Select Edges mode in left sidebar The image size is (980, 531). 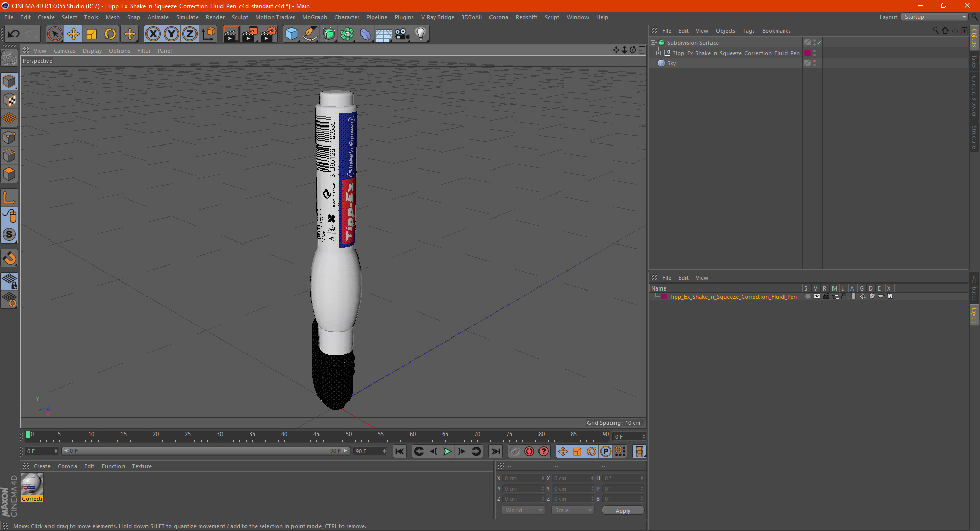point(9,156)
